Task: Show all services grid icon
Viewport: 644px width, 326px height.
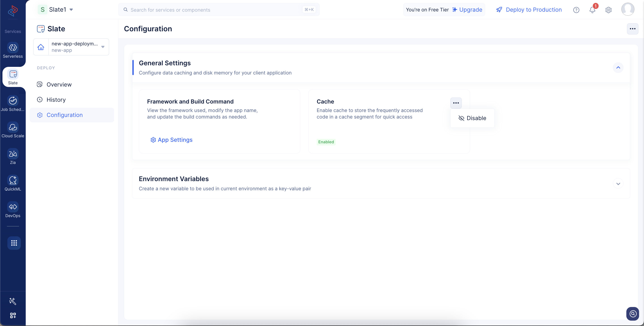Action: [x=14, y=243]
